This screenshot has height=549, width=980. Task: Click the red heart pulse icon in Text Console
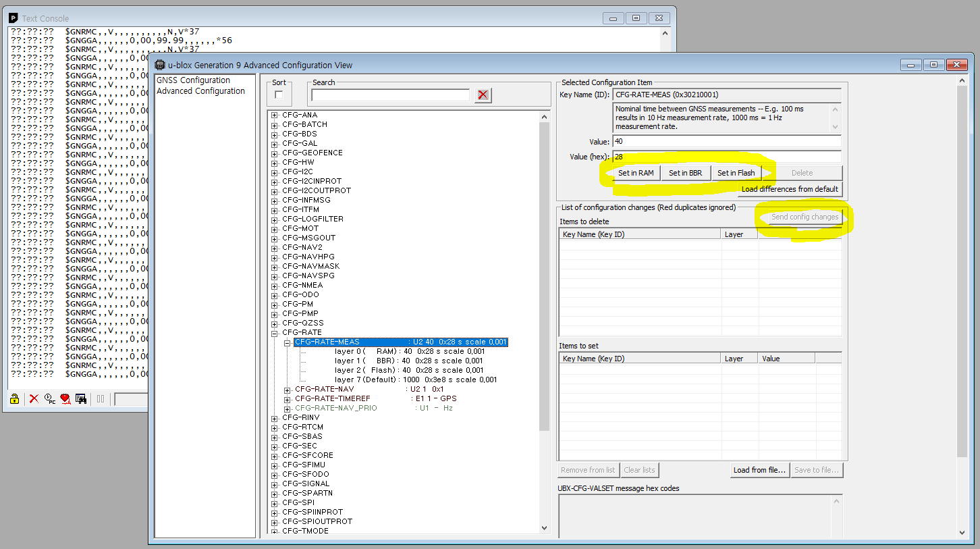(x=65, y=399)
